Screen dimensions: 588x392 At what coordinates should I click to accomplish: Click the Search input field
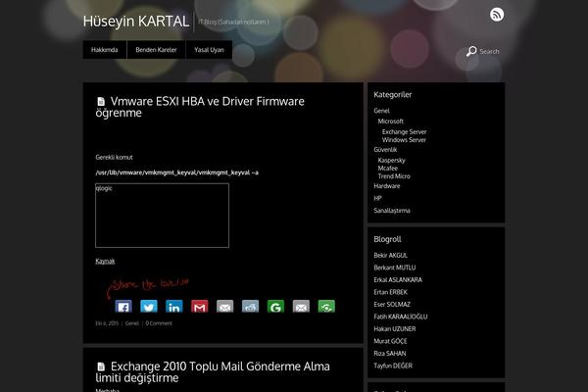[489, 51]
